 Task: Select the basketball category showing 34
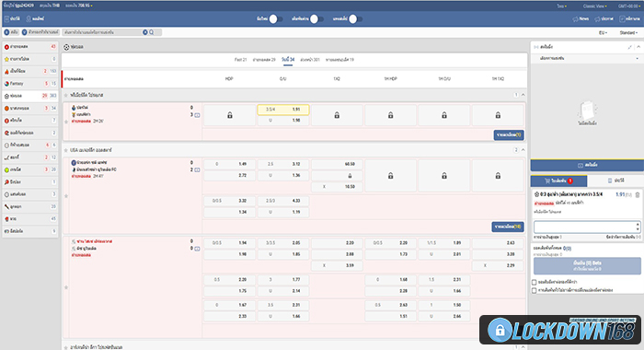pos(30,108)
